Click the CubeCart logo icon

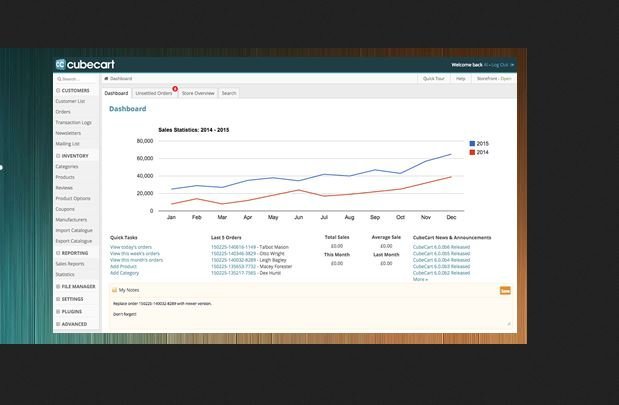(x=61, y=65)
